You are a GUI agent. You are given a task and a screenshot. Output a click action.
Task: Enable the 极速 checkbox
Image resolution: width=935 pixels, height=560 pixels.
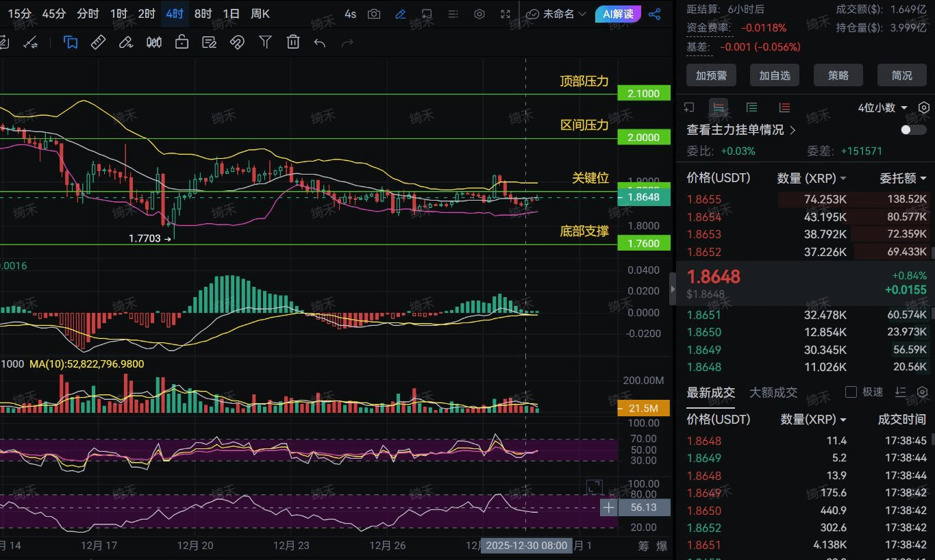click(851, 392)
